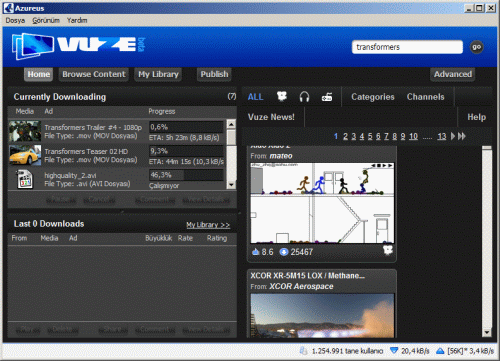Filter content by game controller icon
This screenshot has height=361, width=500.
point(327,97)
